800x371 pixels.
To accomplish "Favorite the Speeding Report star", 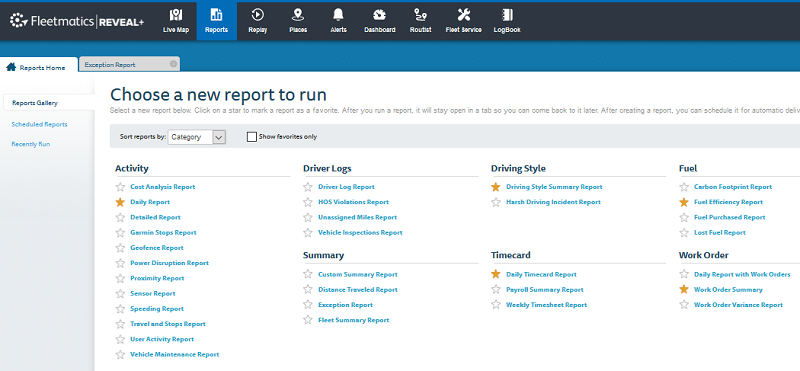I will tap(120, 309).
